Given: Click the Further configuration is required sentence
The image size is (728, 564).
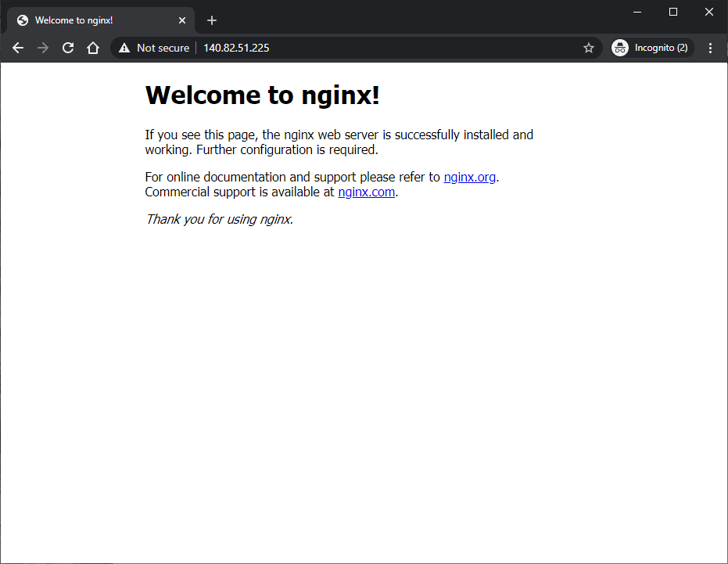Looking at the screenshot, I should (x=287, y=149).
